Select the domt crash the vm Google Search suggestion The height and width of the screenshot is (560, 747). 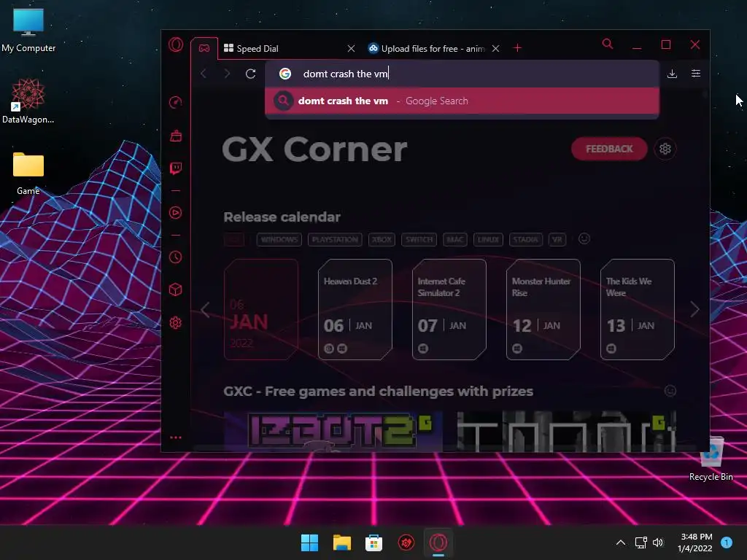coord(462,101)
